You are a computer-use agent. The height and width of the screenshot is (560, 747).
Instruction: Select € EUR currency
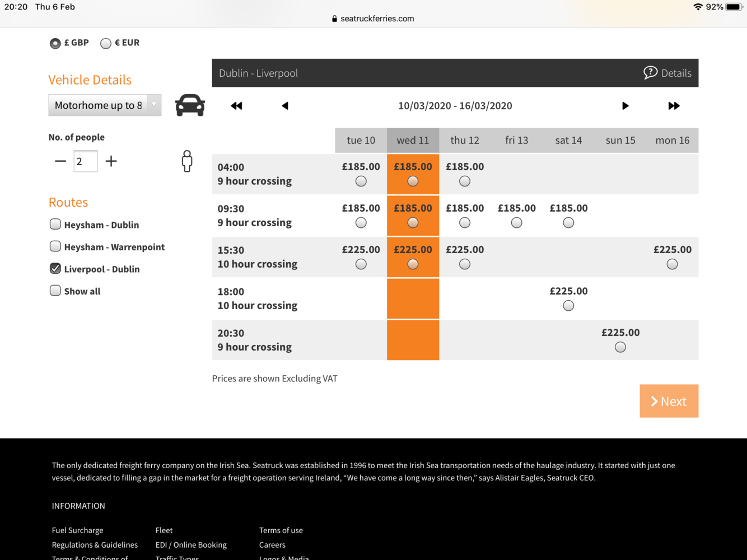106,43
